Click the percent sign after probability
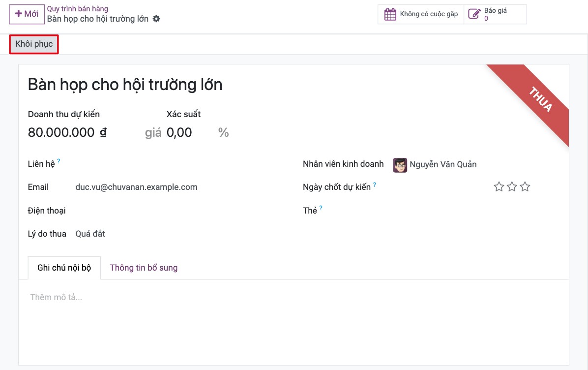 224,132
